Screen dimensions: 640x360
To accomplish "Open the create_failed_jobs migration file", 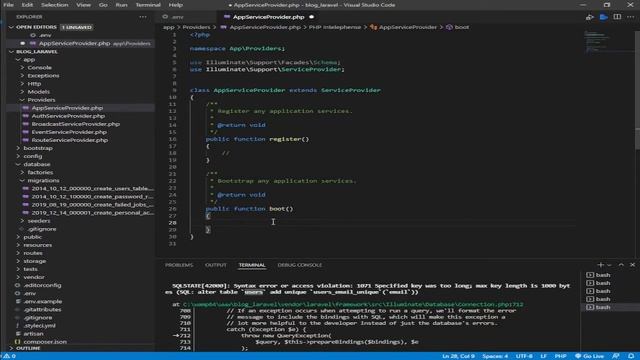I will point(93,204).
